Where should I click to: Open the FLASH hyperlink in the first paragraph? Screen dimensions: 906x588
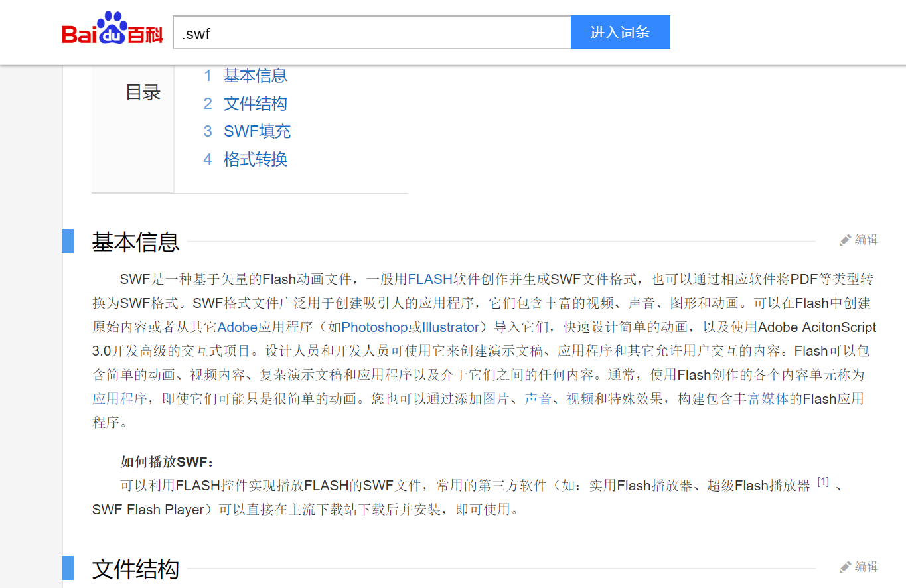pyautogui.click(x=429, y=279)
